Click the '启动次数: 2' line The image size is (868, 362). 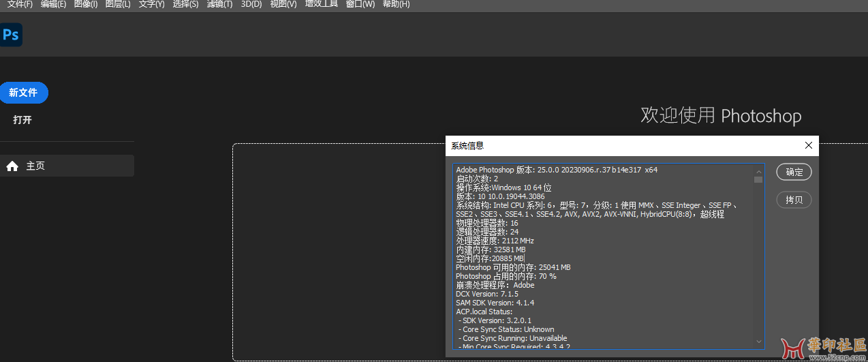click(477, 179)
